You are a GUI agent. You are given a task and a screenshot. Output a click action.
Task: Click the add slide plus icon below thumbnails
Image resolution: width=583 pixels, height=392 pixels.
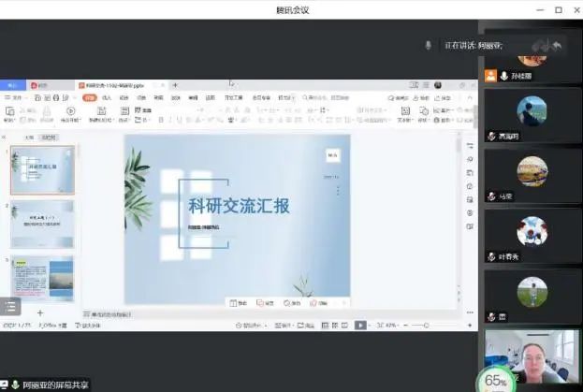tap(39, 312)
